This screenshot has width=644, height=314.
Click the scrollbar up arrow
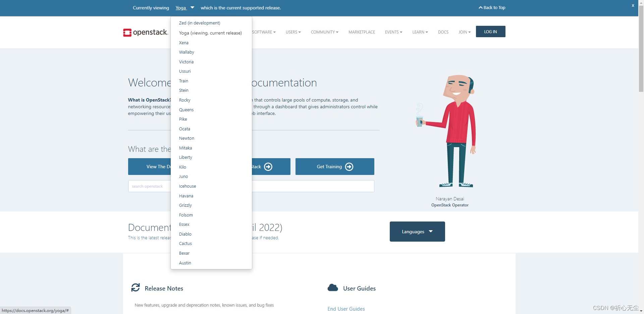click(641, 3)
